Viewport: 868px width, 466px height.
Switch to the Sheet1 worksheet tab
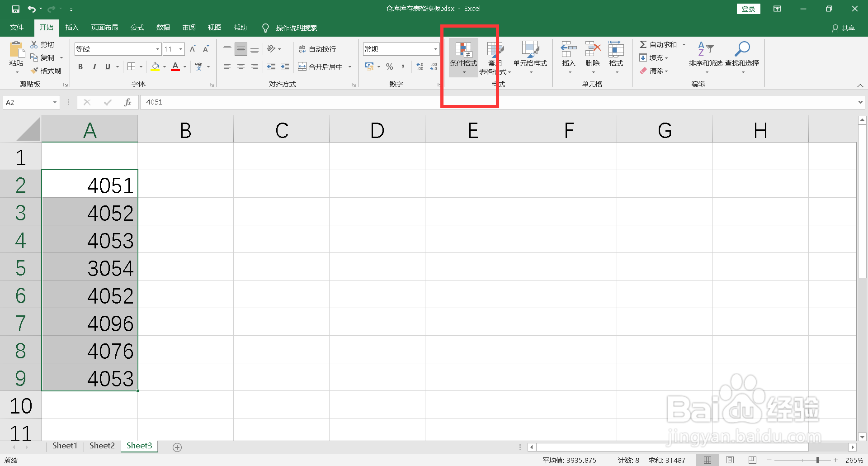coord(65,446)
